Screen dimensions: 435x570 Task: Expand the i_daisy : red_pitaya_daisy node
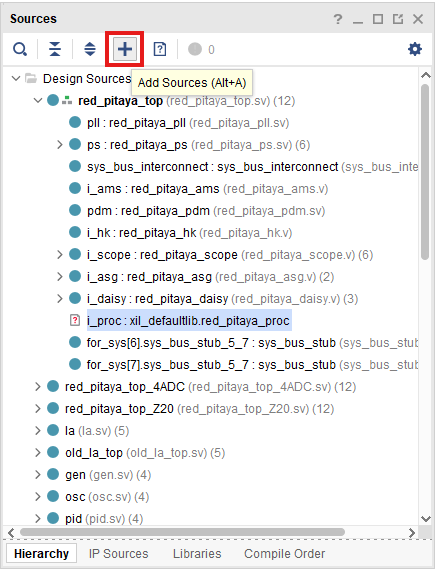coord(60,299)
